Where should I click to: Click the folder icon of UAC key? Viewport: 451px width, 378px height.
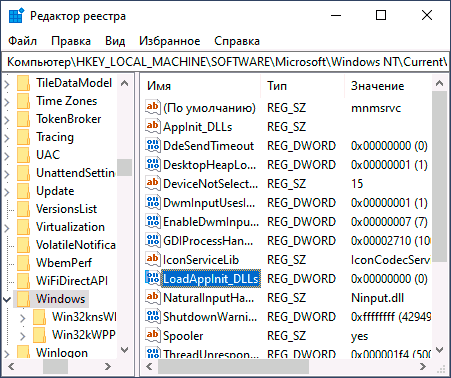(23, 155)
